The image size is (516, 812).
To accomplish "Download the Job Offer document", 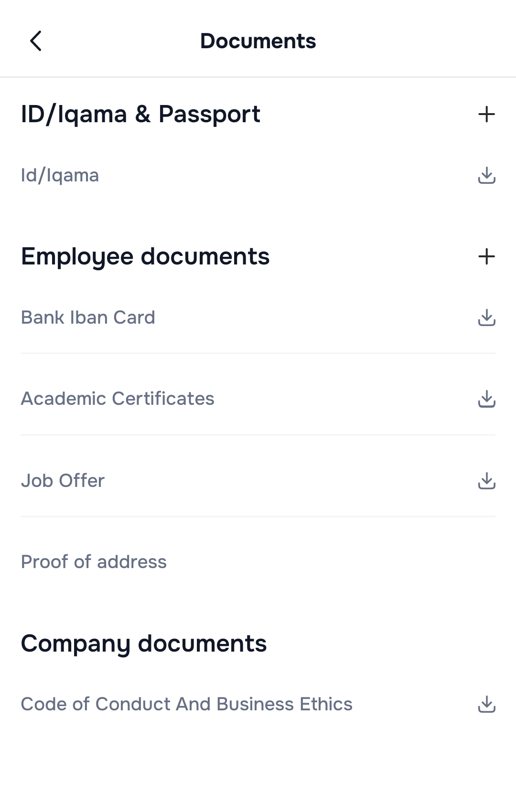I will (486, 481).
